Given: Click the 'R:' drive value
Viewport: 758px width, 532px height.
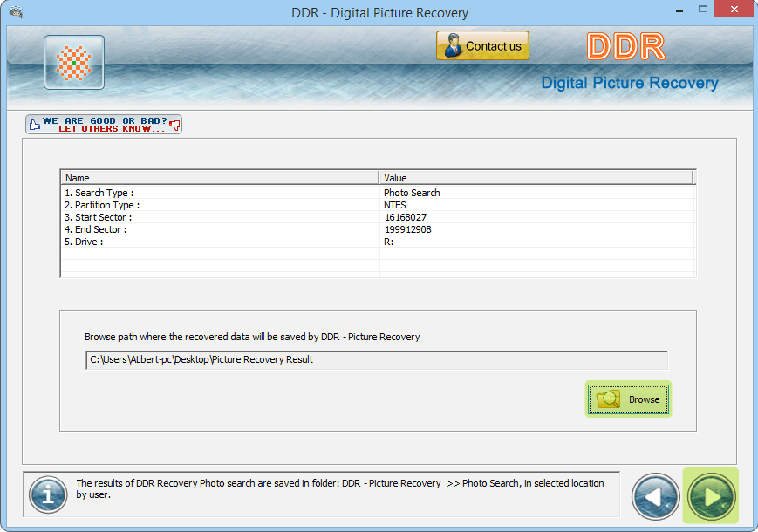Looking at the screenshot, I should point(389,242).
